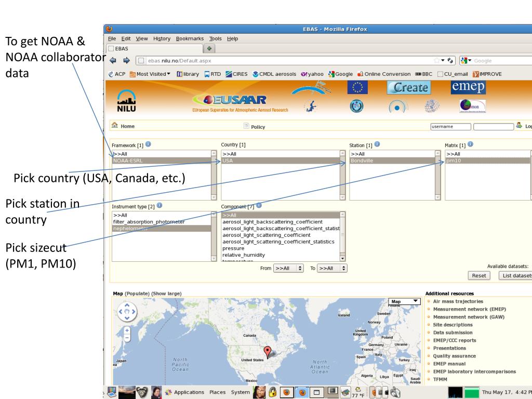Open Air mass trajectories link
532x399 pixels.
(458, 301)
